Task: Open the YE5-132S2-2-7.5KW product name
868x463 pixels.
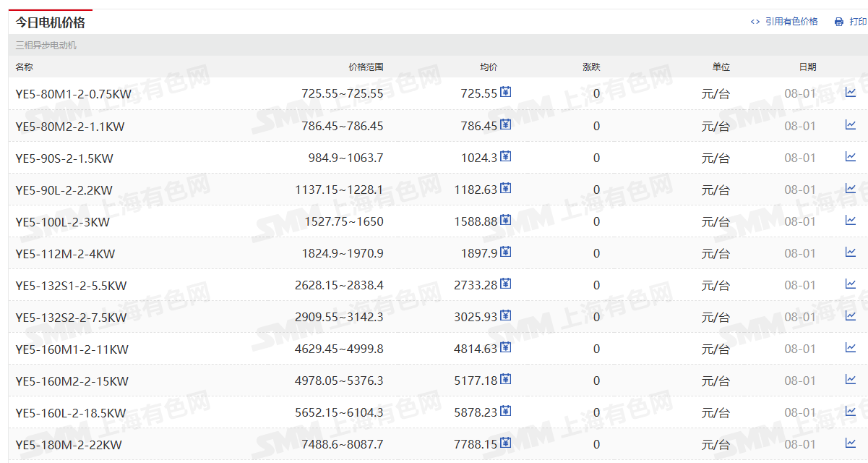Action: (72, 318)
